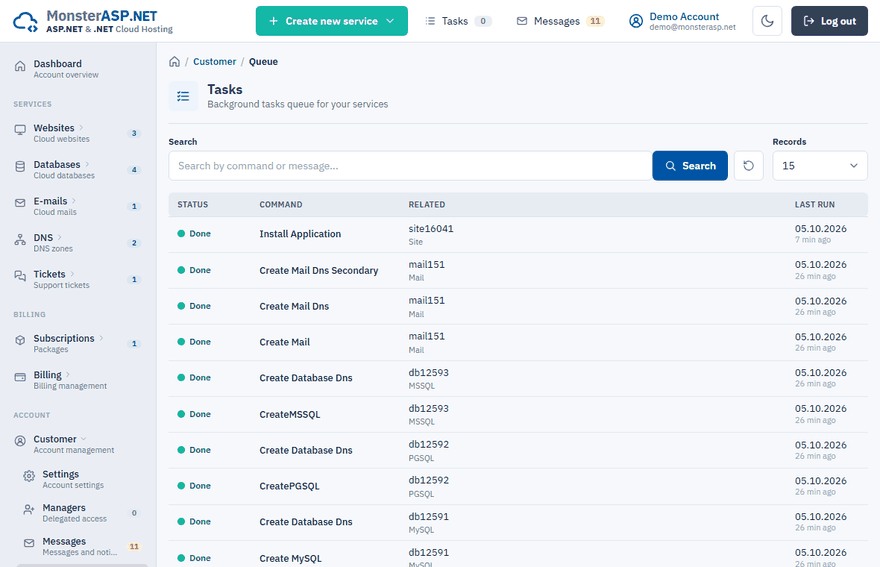Image resolution: width=880 pixels, height=567 pixels.
Task: Open Databases in the sidebar
Action: (x=77, y=170)
